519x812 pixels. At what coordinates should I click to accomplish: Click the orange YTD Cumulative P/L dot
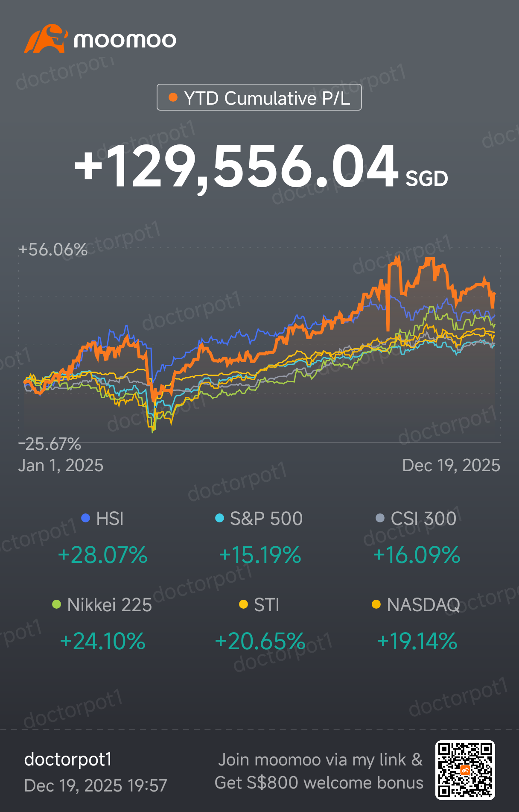coord(173,97)
